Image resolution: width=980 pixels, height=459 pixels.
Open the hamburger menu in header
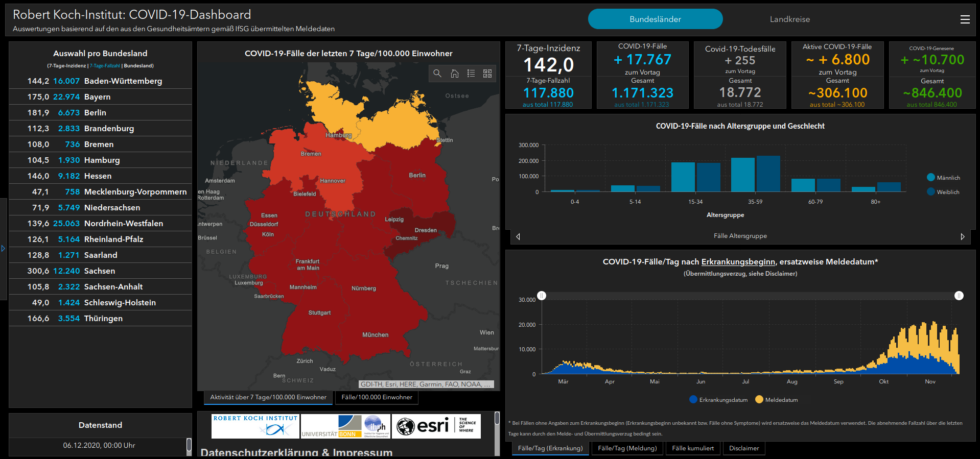[x=965, y=19]
